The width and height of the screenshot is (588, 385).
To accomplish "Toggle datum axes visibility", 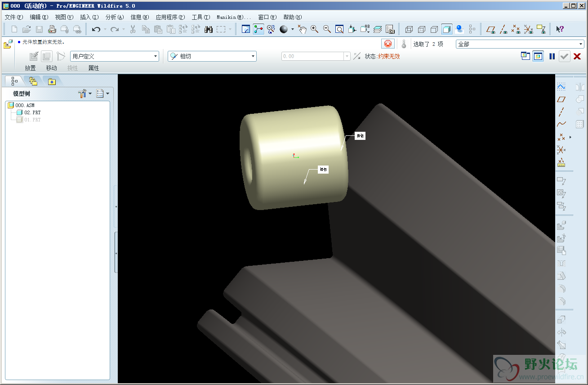I will (x=503, y=29).
